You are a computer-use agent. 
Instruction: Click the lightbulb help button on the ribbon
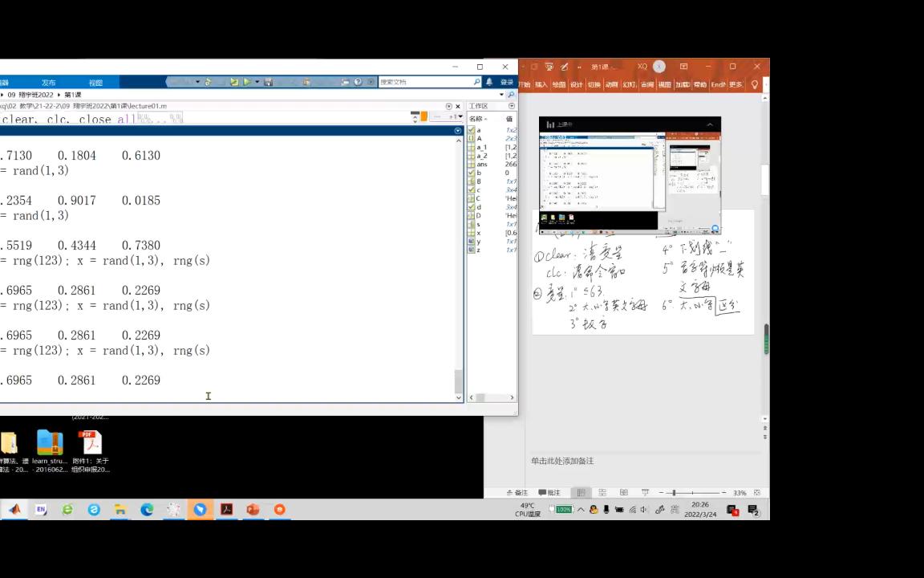(754, 84)
